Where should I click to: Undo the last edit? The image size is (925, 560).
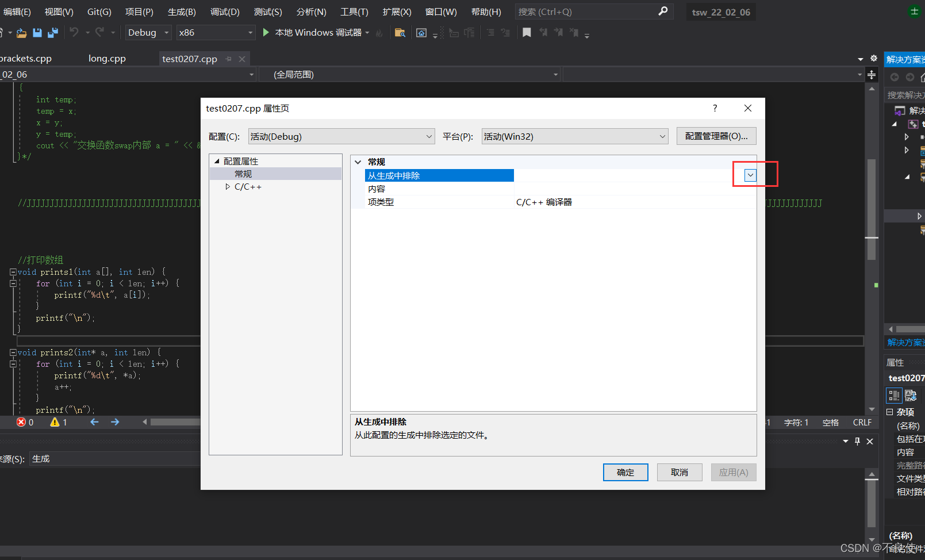[74, 32]
